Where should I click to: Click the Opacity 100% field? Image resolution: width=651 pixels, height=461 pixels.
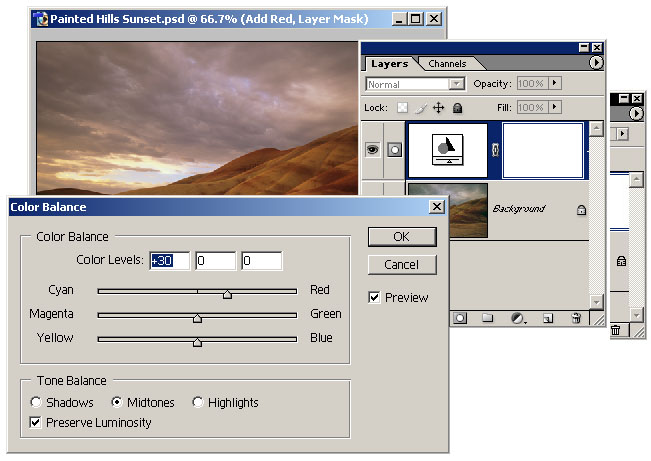coord(533,83)
